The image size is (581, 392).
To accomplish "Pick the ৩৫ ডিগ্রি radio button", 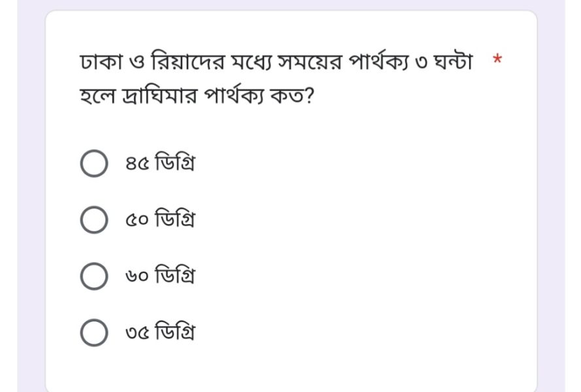I will [94, 333].
